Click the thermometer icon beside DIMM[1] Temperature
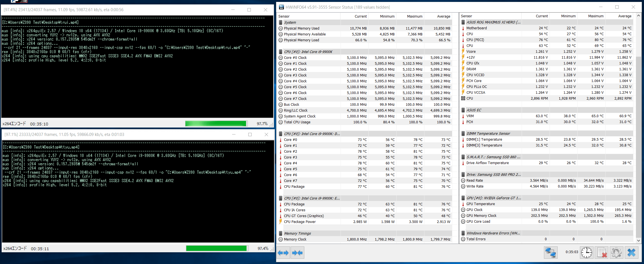The width and height of the screenshot is (644, 264). (463, 139)
